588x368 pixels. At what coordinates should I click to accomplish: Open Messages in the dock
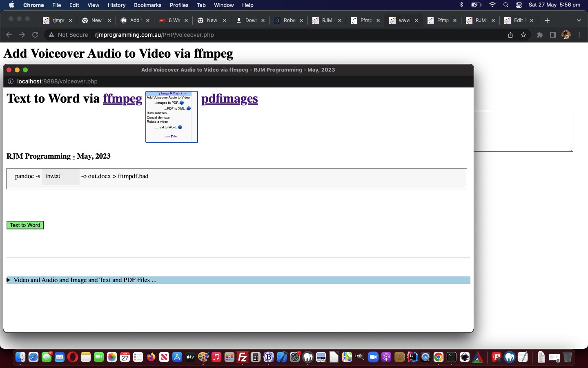coord(47,357)
